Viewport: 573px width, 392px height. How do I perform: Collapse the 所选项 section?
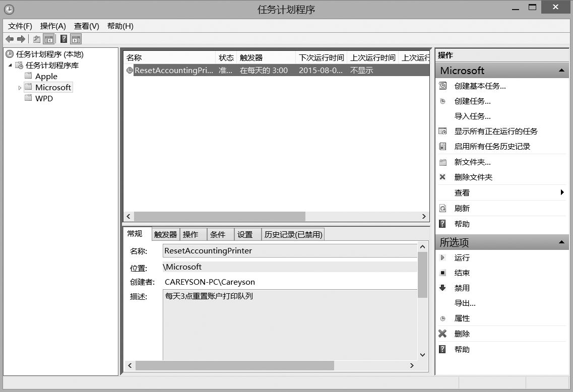tap(561, 242)
